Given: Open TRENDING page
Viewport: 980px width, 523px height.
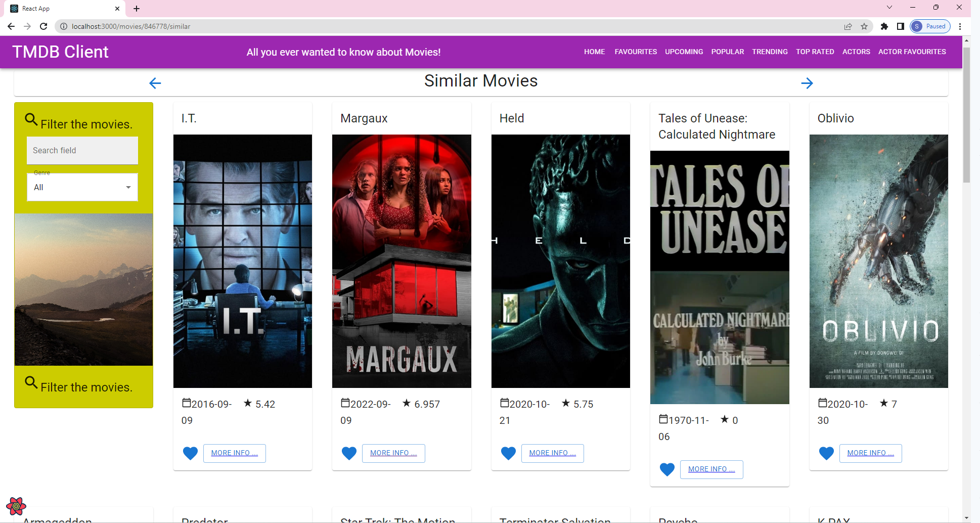Looking at the screenshot, I should (770, 52).
